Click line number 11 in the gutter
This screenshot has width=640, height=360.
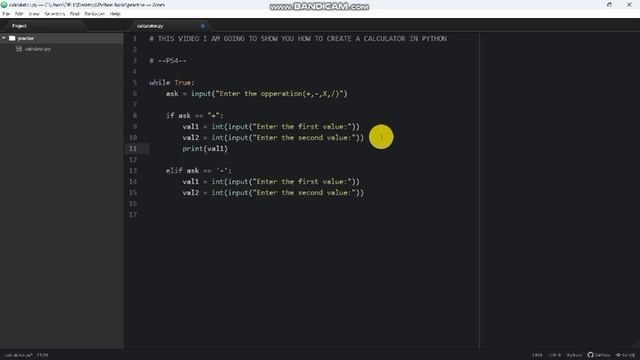[x=133, y=149]
